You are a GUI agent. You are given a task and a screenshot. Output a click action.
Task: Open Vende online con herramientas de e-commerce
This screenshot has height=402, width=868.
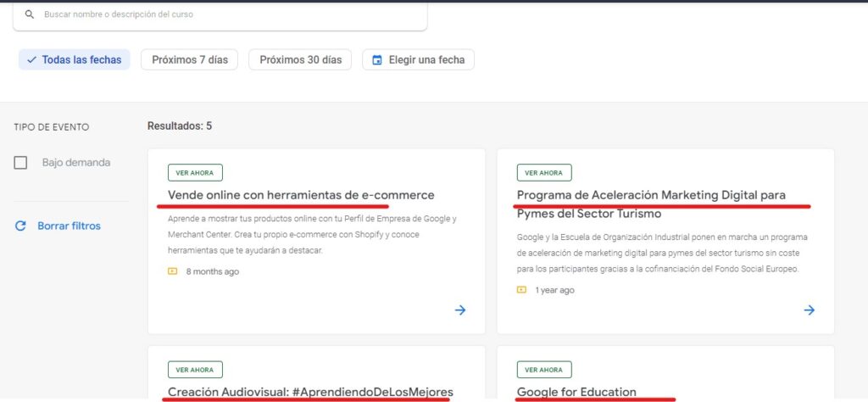(301, 195)
